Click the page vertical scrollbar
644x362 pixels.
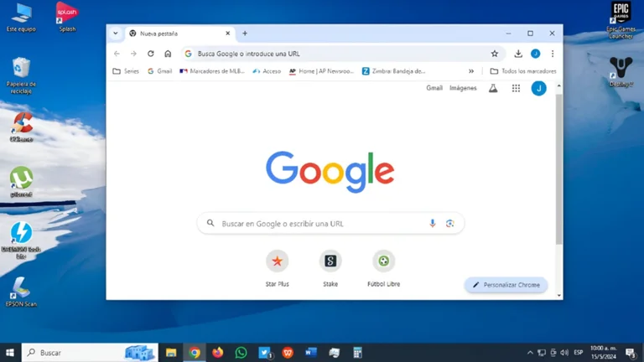coord(559,169)
